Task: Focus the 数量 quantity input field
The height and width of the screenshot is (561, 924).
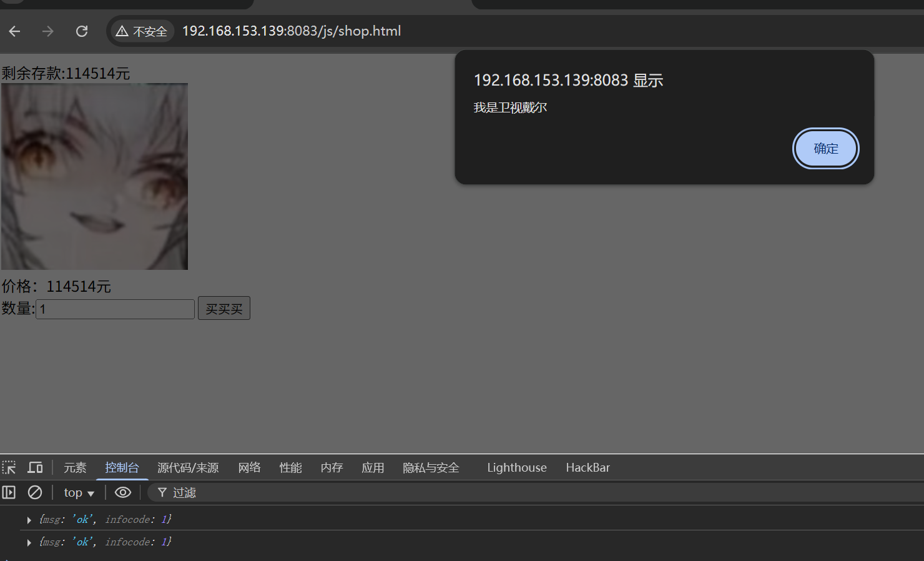Action: pyautogui.click(x=115, y=309)
